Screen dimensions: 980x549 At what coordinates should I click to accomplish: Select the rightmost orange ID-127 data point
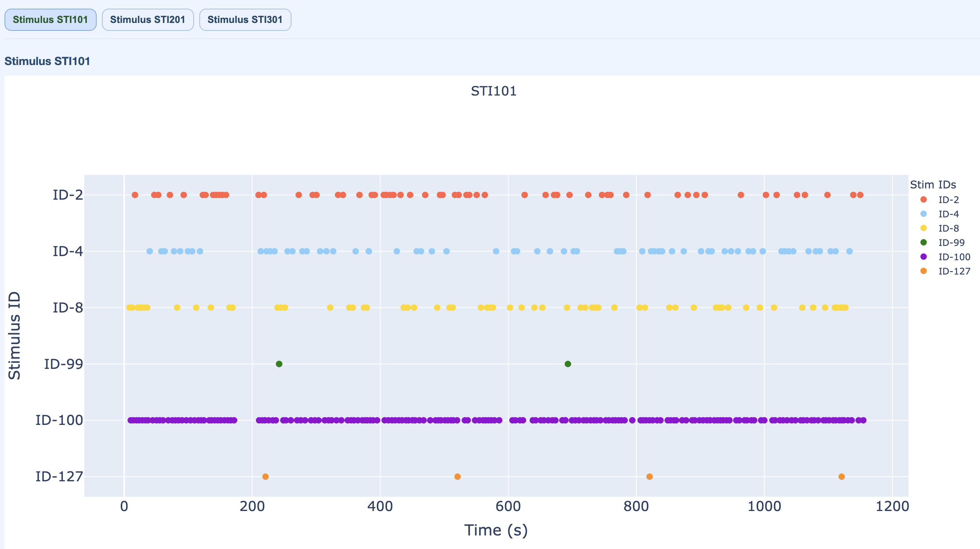point(842,477)
